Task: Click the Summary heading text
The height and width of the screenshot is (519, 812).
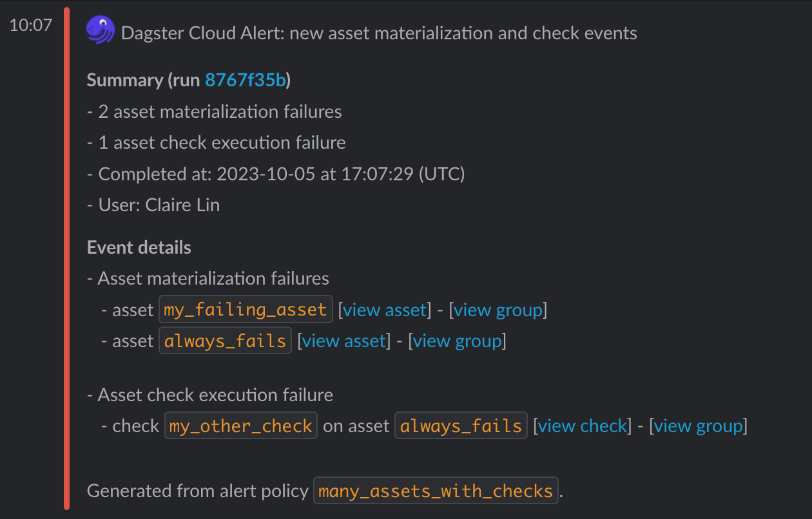Action: point(189,80)
